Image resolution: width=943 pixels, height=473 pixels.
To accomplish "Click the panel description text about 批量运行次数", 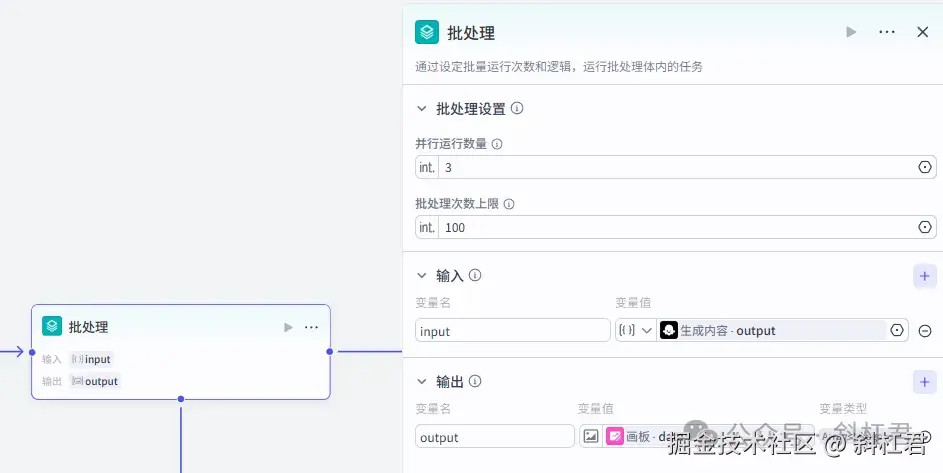I will [559, 66].
